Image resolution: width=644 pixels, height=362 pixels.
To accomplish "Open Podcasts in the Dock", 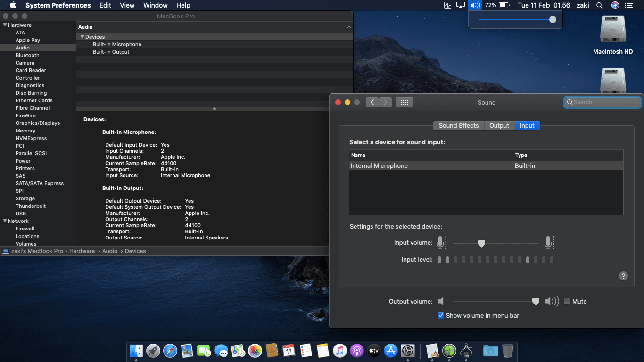I will pyautogui.click(x=357, y=351).
